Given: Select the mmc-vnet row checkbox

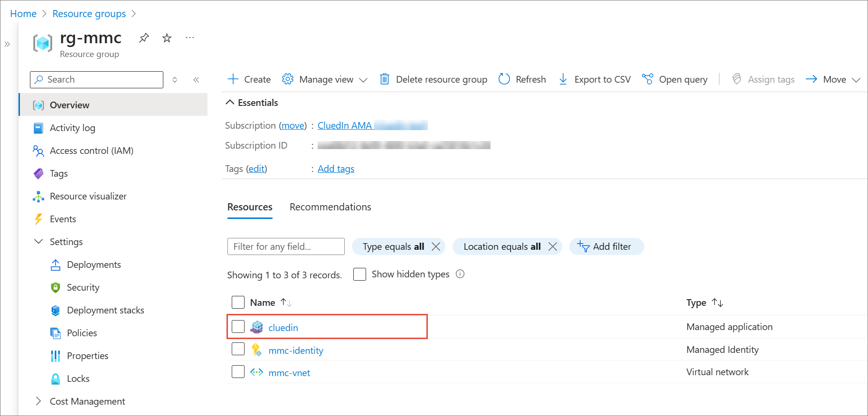Looking at the screenshot, I should [238, 371].
